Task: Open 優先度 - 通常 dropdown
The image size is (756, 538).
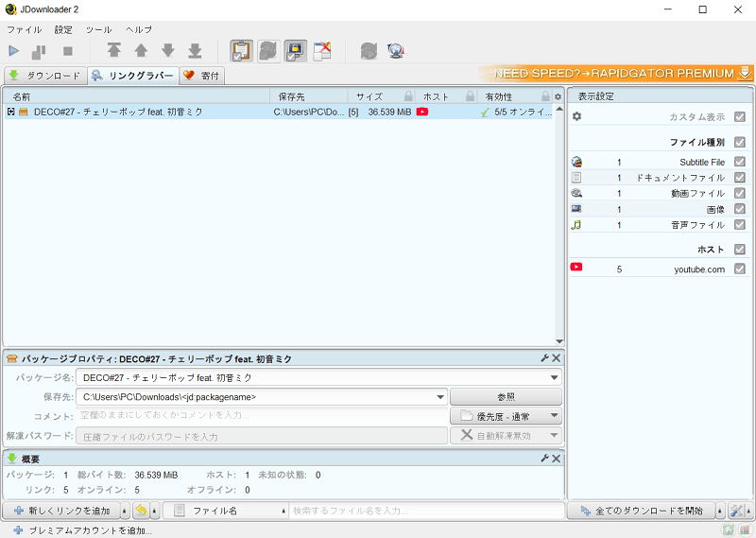Action: [x=506, y=416]
